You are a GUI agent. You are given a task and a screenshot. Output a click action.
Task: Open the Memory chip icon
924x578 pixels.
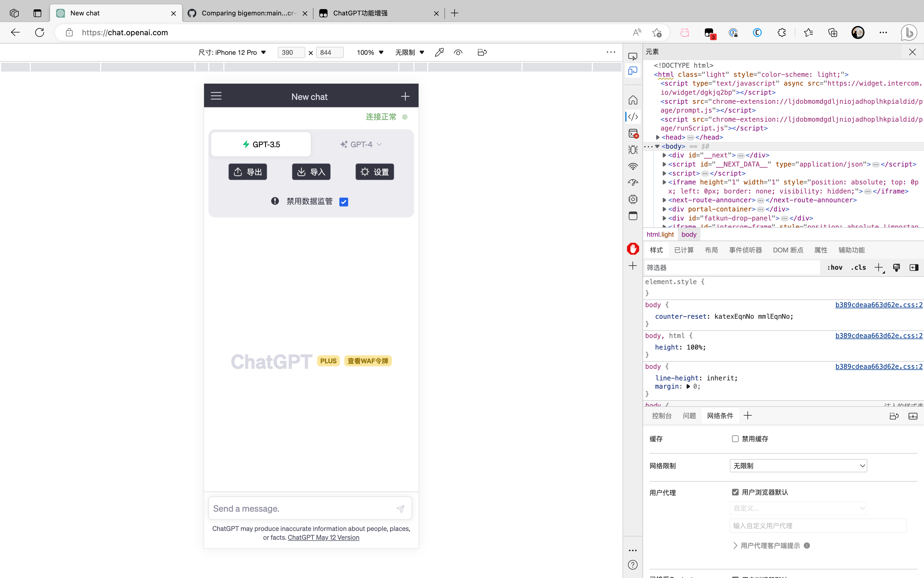tap(633, 199)
